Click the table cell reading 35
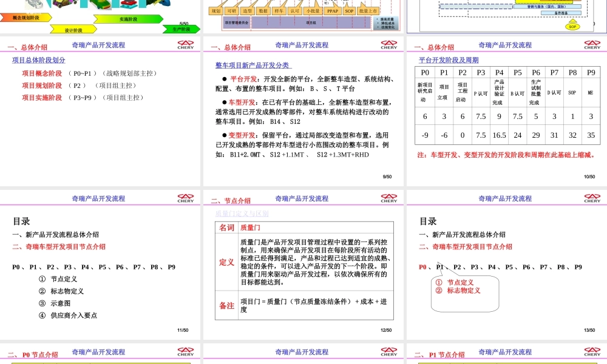This screenshot has height=364, width=607. (591, 135)
